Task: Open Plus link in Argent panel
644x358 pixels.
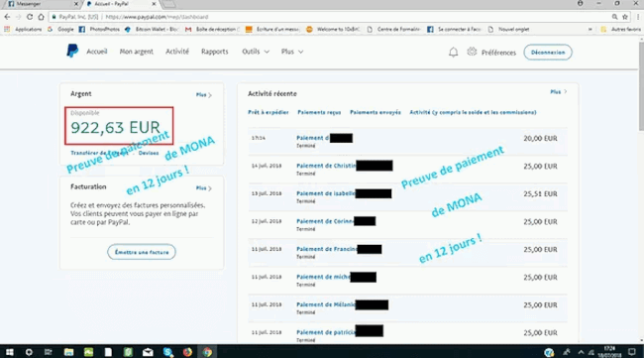Action: click(x=204, y=95)
